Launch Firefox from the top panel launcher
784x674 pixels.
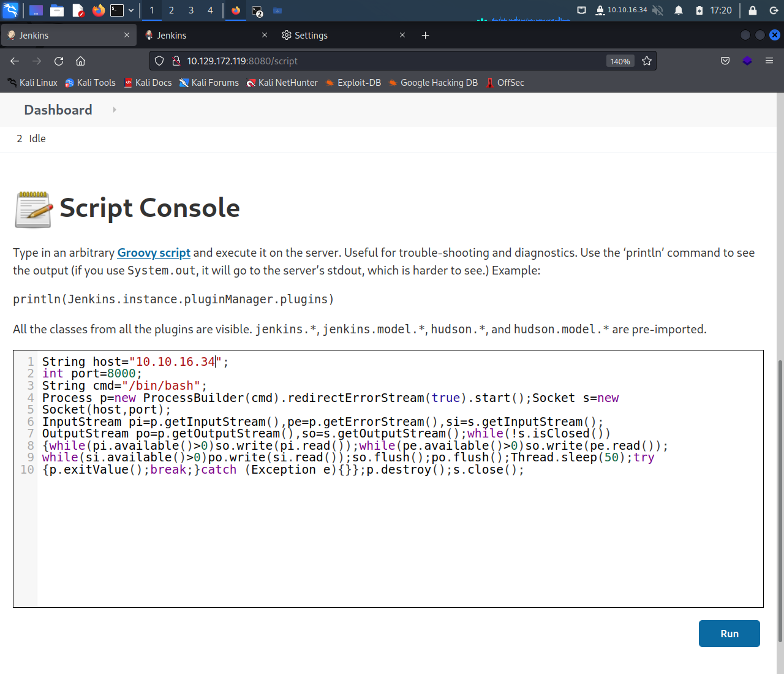coord(98,10)
